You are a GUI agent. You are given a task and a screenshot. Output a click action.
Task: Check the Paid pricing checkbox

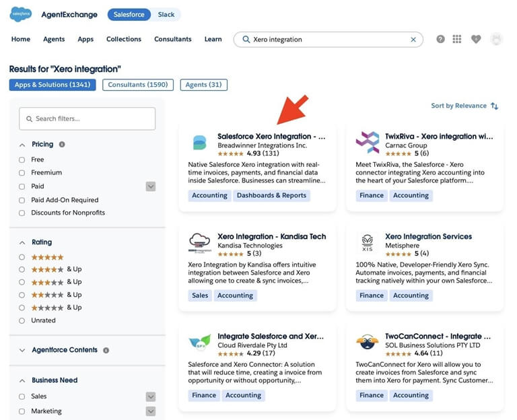22,186
